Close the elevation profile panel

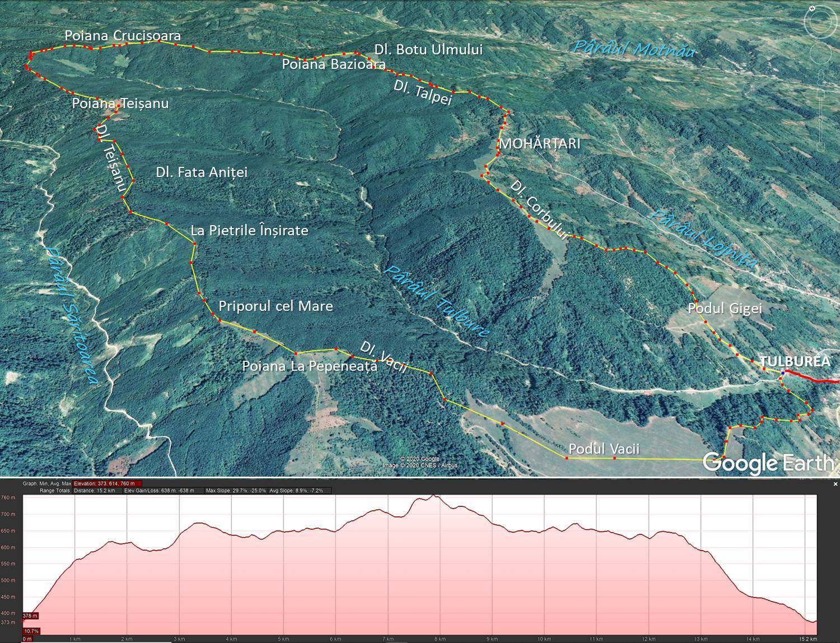tap(836, 483)
